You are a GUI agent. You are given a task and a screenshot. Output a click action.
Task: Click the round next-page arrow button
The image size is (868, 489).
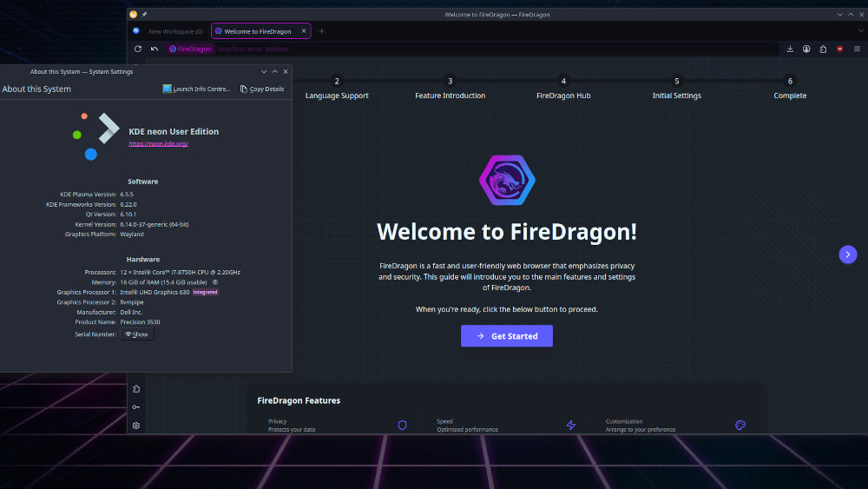point(847,254)
